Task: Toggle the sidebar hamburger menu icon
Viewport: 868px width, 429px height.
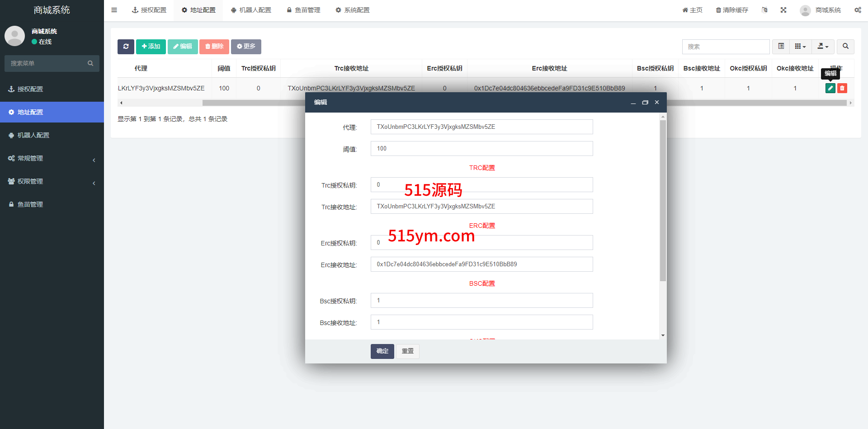Action: coord(114,10)
